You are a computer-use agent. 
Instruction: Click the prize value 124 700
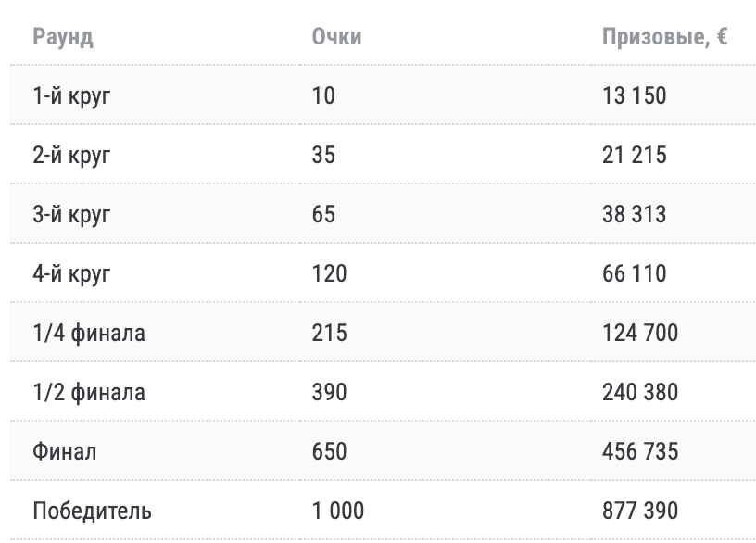click(x=640, y=333)
